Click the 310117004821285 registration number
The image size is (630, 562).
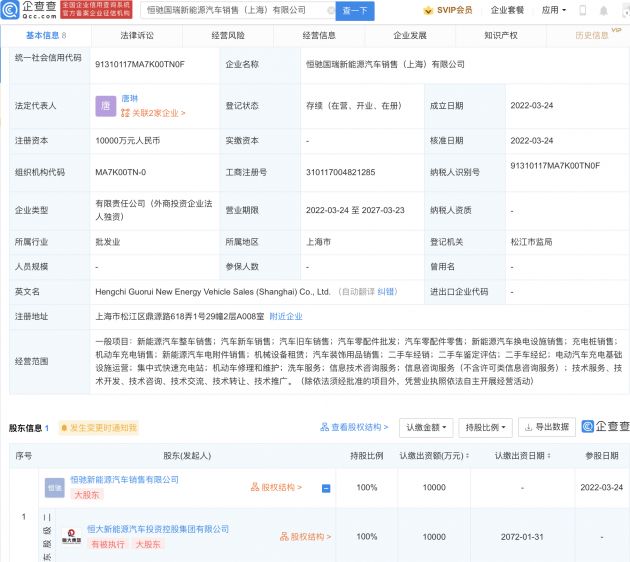[340, 173]
